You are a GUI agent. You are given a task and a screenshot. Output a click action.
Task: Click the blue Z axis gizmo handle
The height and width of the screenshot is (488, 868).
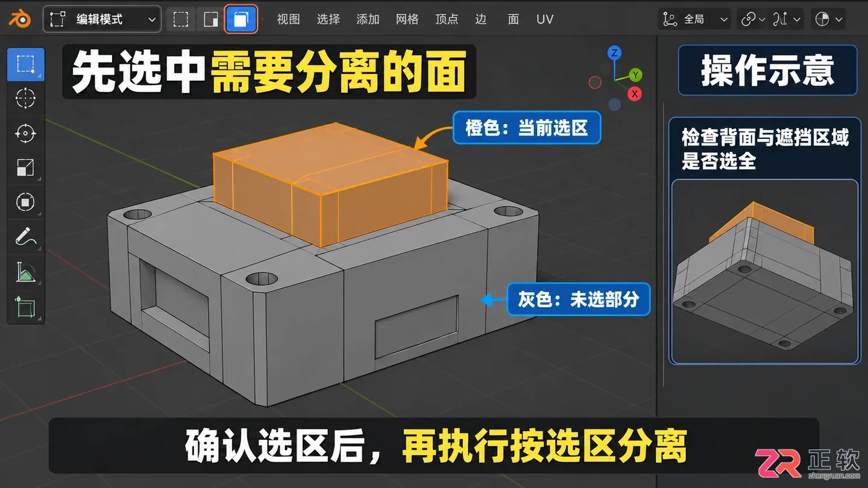pyautogui.click(x=614, y=53)
